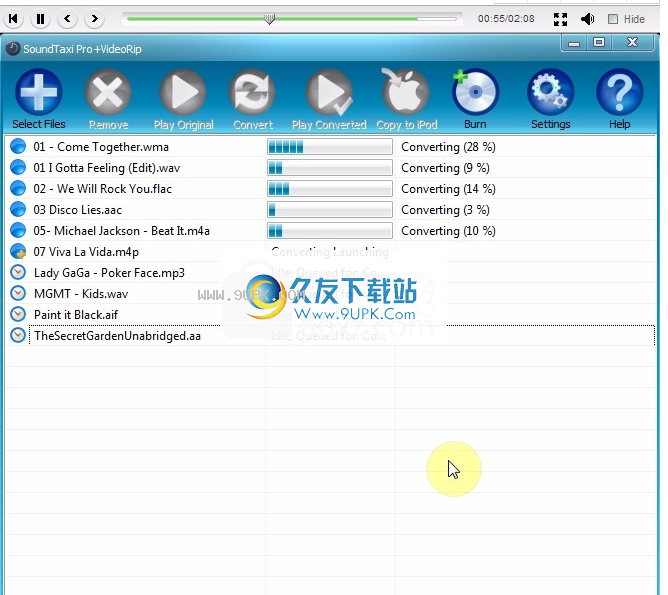The width and height of the screenshot is (668, 595).
Task: Click status icon of We Will Rock You.flac
Action: 18,188
